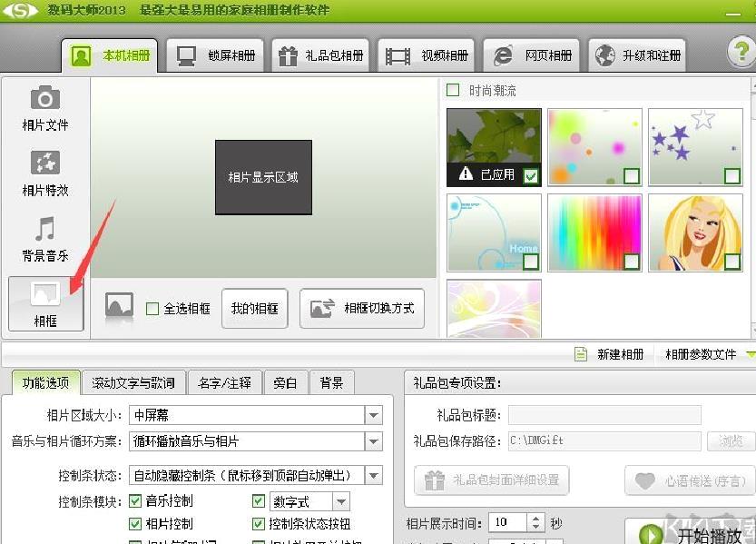Expand the 音乐与相片循环方案 dropdown
756x544 pixels.
pyautogui.click(x=374, y=441)
